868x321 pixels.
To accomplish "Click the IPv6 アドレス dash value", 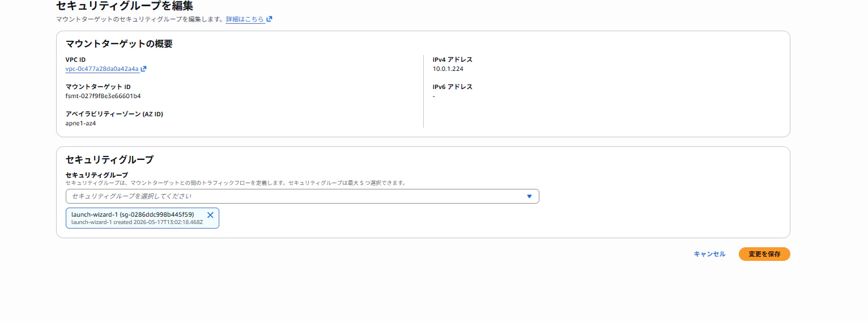I will [x=434, y=96].
